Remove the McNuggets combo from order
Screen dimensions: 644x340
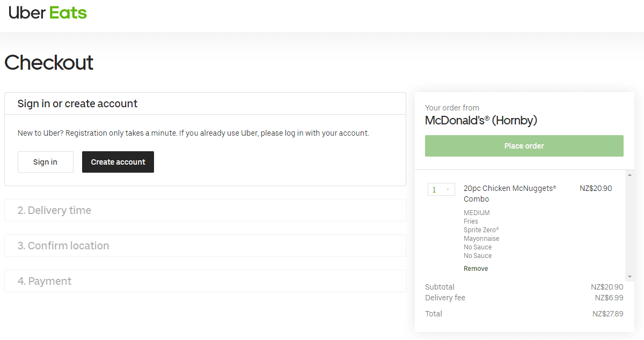[x=475, y=269]
